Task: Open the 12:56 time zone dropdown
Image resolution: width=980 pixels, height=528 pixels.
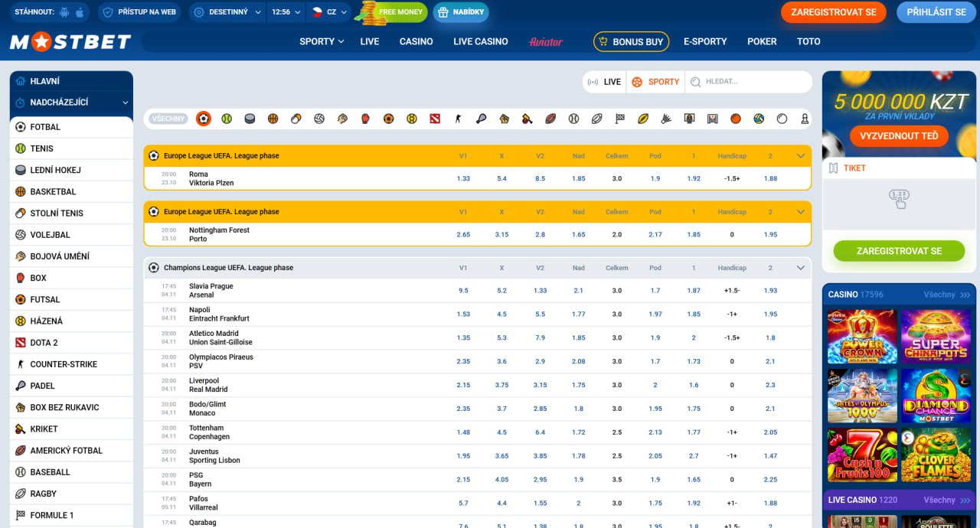Action: click(287, 12)
